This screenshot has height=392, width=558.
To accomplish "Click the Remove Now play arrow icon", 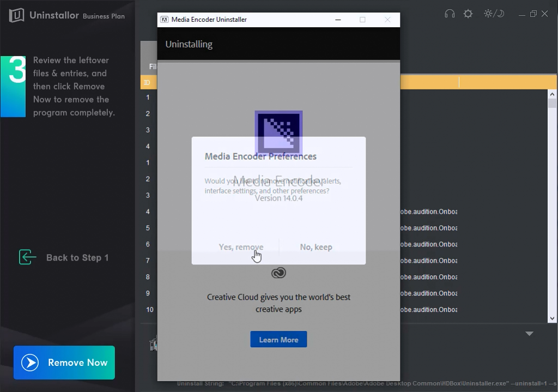I will coord(30,363).
